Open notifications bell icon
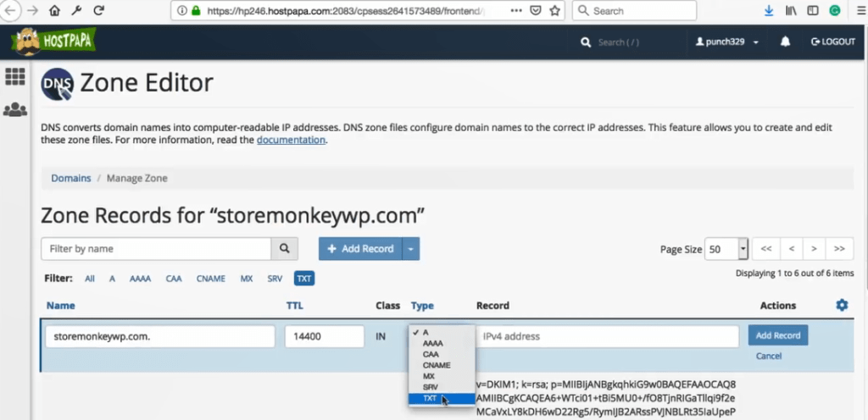The image size is (868, 420). tap(785, 42)
